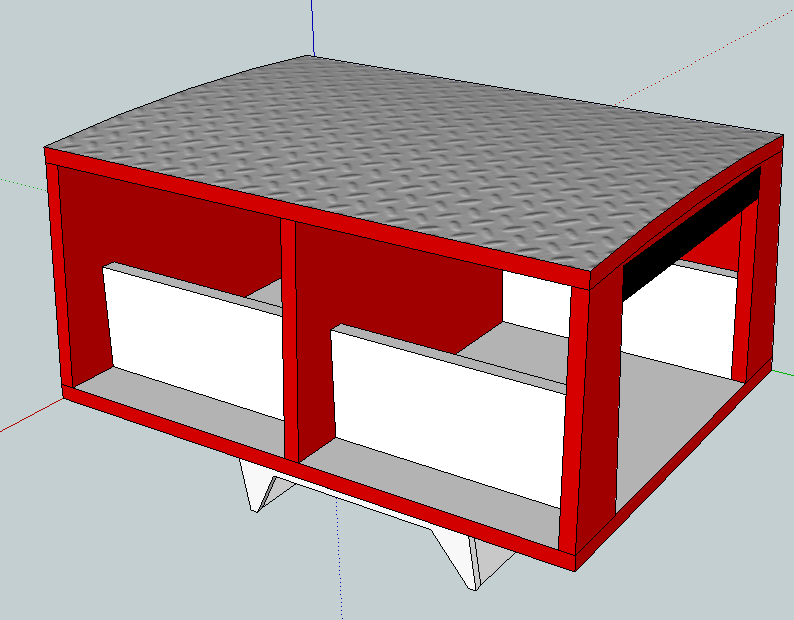Click the gray floor in the right side opening

pos(670,420)
